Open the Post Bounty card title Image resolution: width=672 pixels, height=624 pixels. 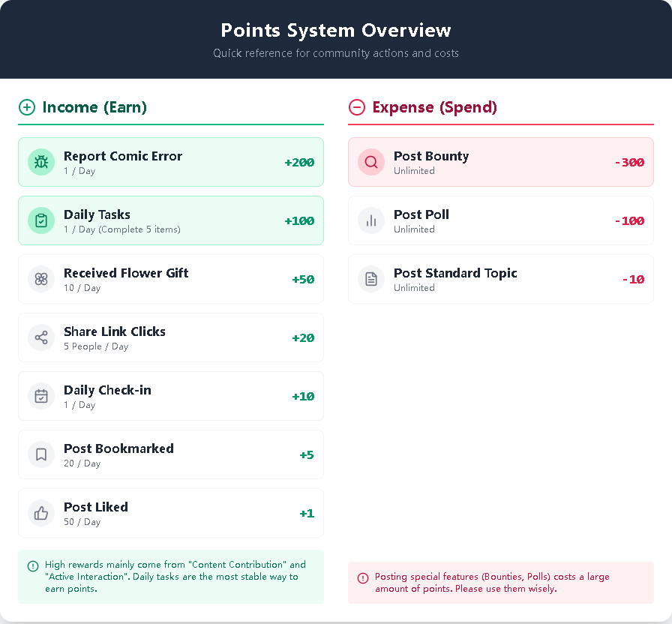point(431,156)
